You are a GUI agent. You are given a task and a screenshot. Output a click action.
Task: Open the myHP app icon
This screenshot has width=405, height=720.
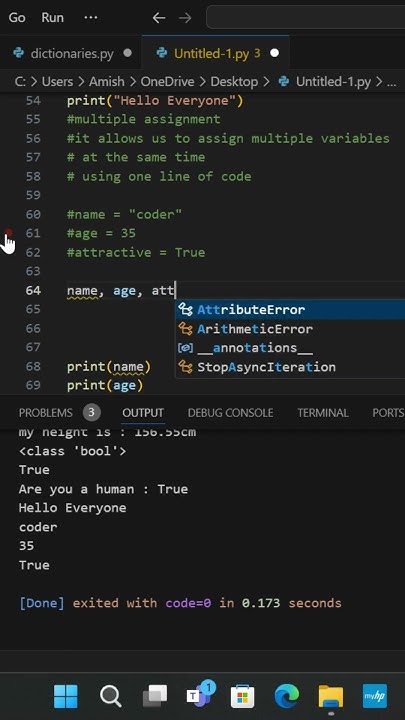[x=375, y=696]
